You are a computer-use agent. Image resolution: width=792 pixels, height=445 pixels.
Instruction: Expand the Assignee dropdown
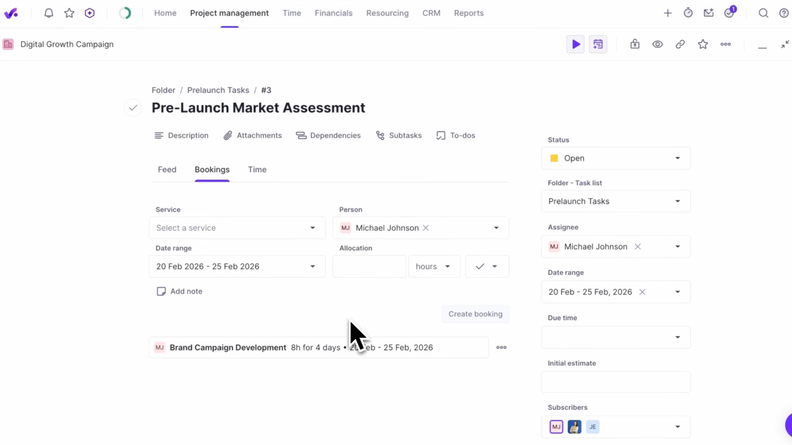tap(678, 246)
